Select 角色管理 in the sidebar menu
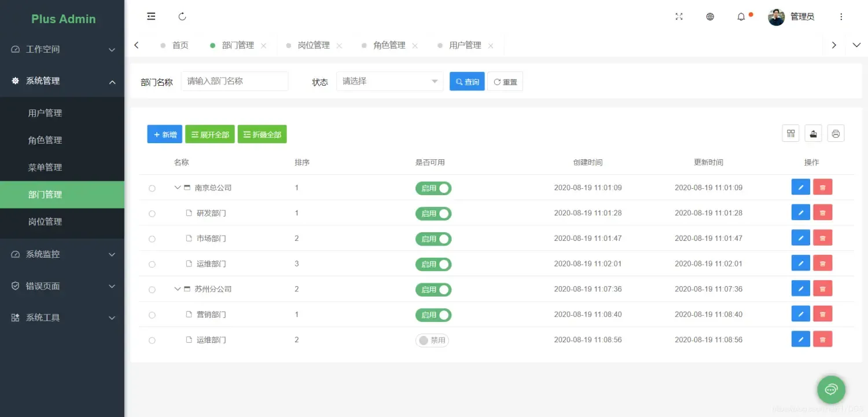The image size is (868, 417). click(x=46, y=140)
